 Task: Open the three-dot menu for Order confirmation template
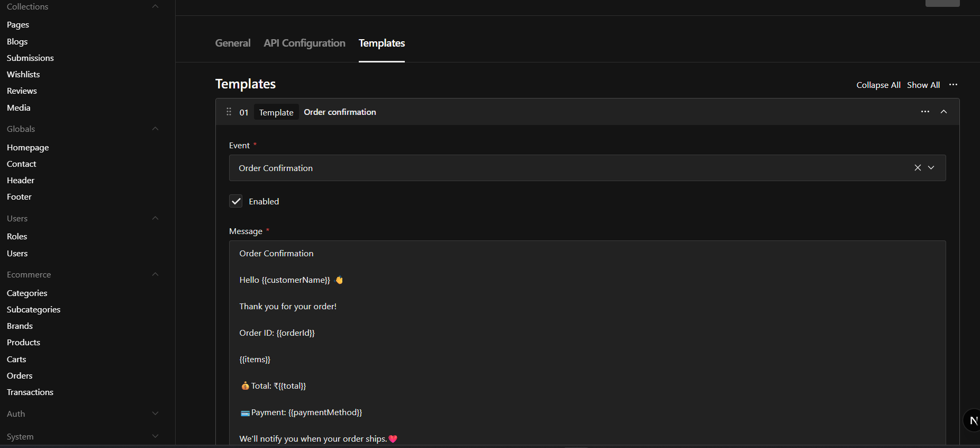[925, 112]
